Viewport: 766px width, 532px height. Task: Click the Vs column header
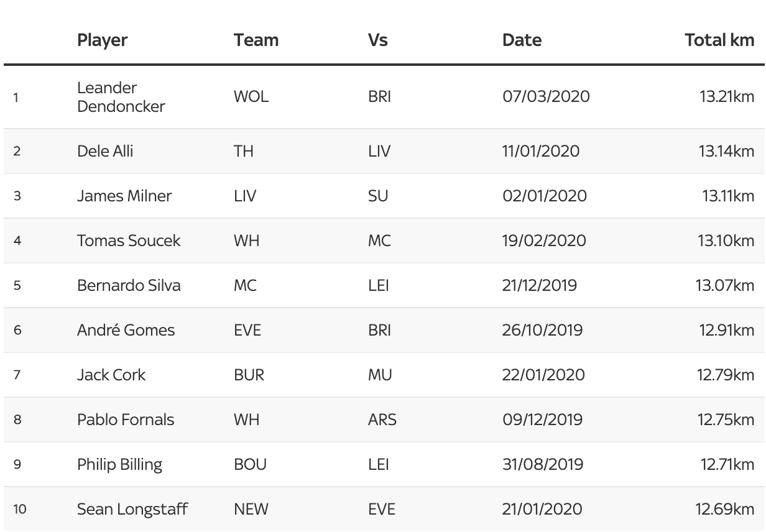377,40
